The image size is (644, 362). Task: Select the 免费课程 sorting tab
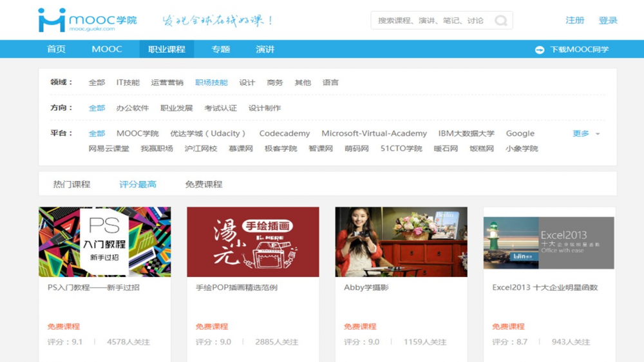point(204,184)
